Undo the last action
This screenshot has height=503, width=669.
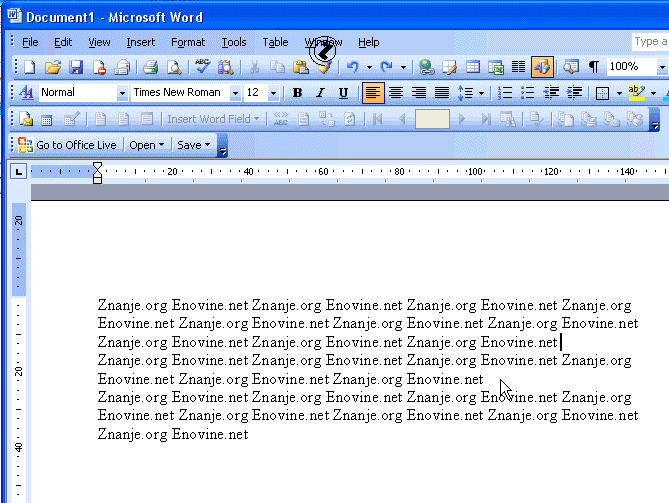(352, 67)
